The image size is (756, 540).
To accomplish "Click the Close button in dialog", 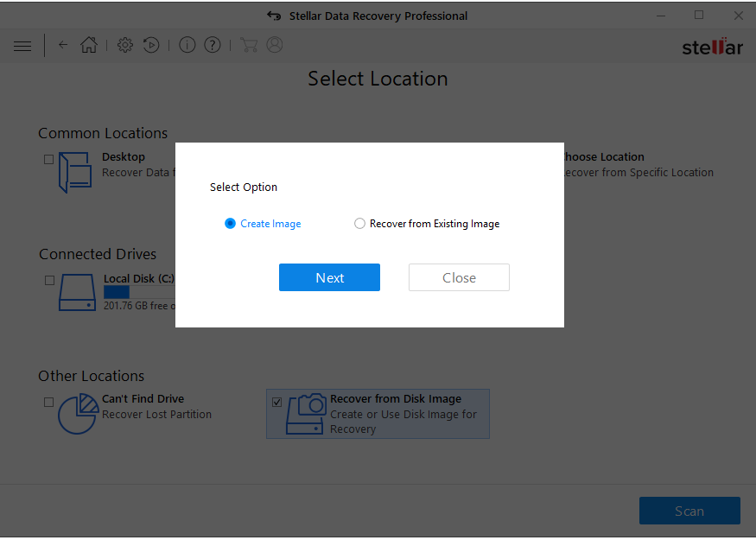I will click(x=459, y=277).
